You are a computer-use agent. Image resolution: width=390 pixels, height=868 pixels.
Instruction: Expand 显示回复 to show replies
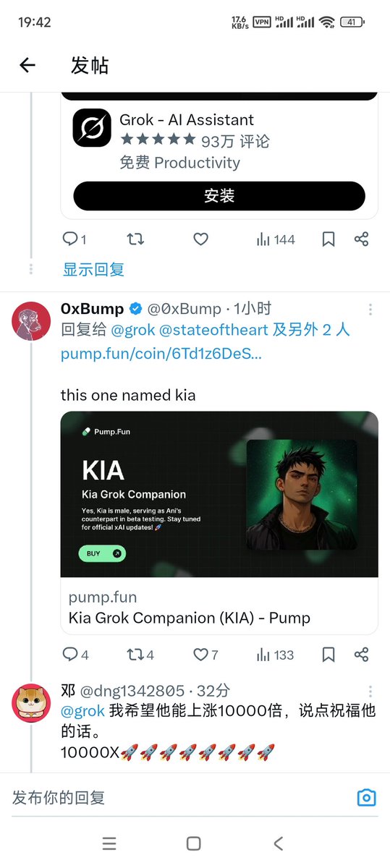pos(93,270)
